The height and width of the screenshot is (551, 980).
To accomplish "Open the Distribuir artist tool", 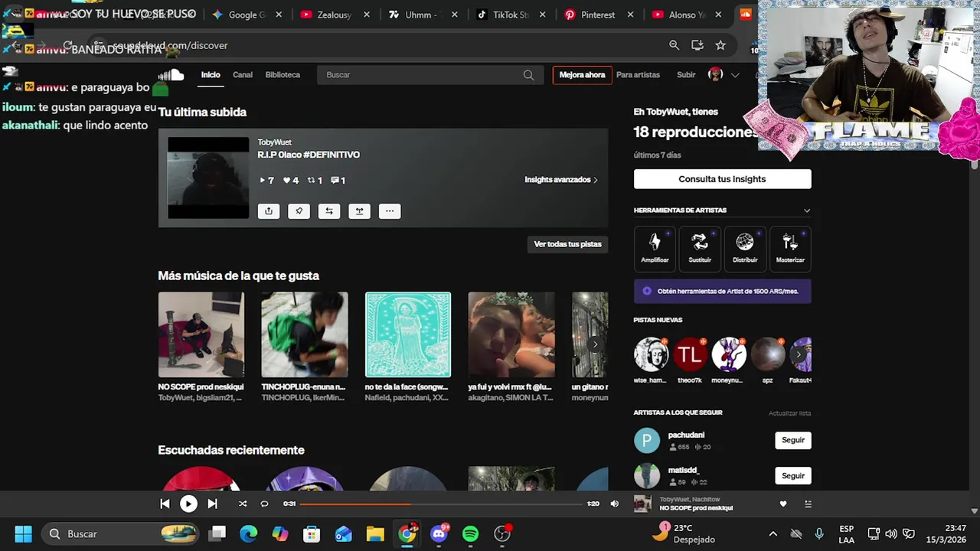I will click(745, 249).
